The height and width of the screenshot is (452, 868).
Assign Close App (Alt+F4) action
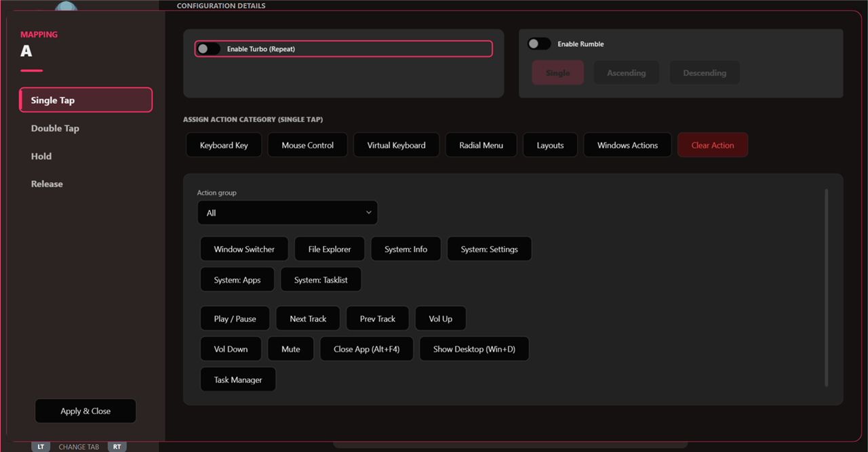coord(367,349)
